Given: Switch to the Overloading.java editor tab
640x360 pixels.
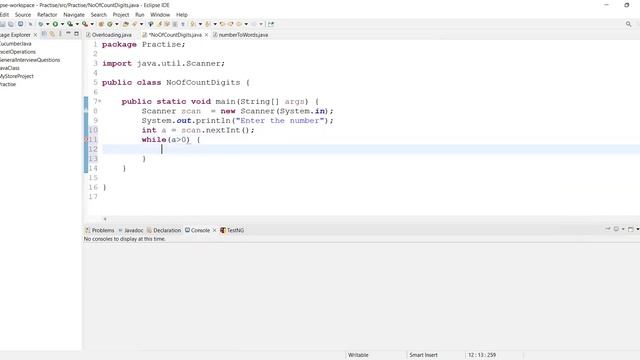Looking at the screenshot, I should coord(109,35).
